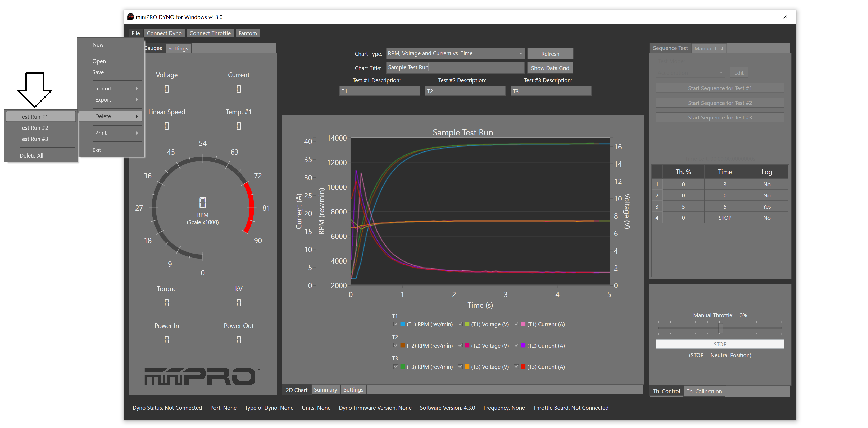Toggle (T1) RPM series checkbox
Image resolution: width=868 pixels, height=428 pixels.
(396, 324)
